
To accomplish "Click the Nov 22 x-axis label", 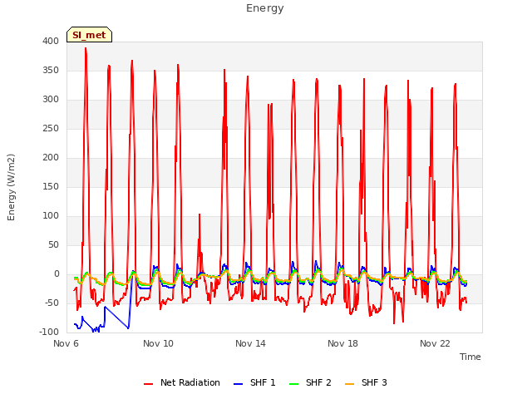I will coord(435,343).
